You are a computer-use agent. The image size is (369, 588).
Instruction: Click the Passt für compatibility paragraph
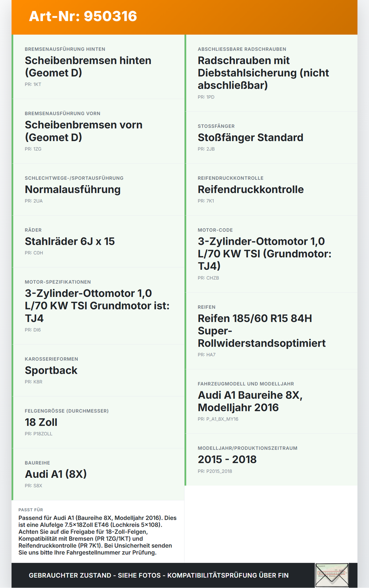coord(98,535)
